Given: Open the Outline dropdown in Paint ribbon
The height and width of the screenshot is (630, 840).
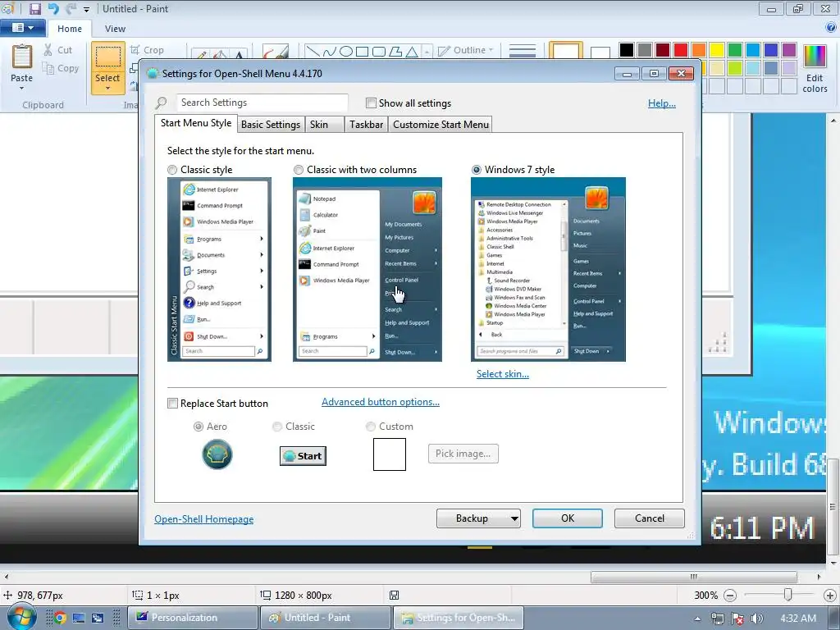Looking at the screenshot, I should 466,50.
